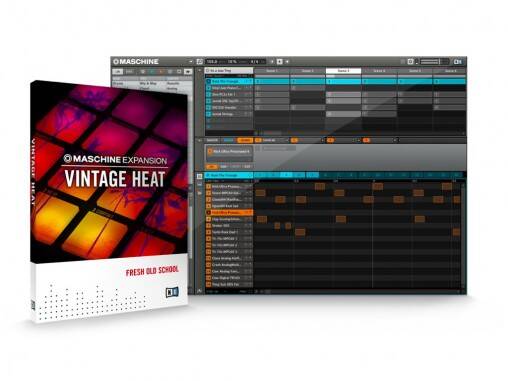Toggle orange power button on first plugin slot
Viewport: 508px width, 381px height.
pos(210,152)
